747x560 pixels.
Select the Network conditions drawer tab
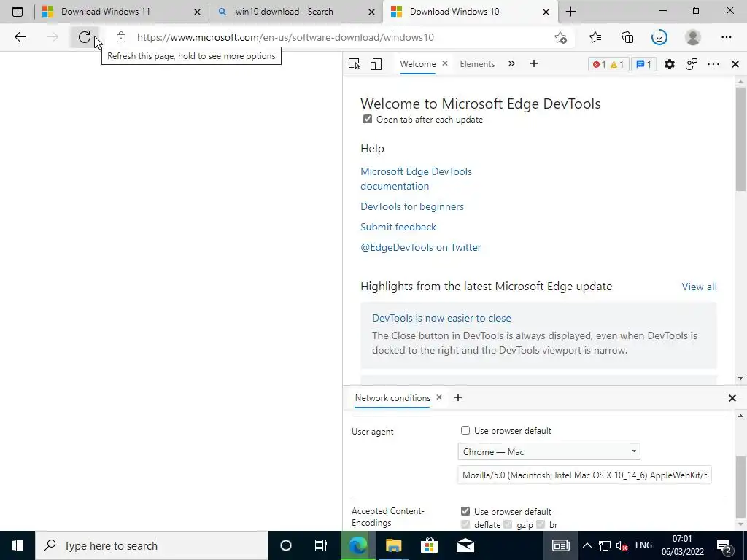tap(392, 397)
